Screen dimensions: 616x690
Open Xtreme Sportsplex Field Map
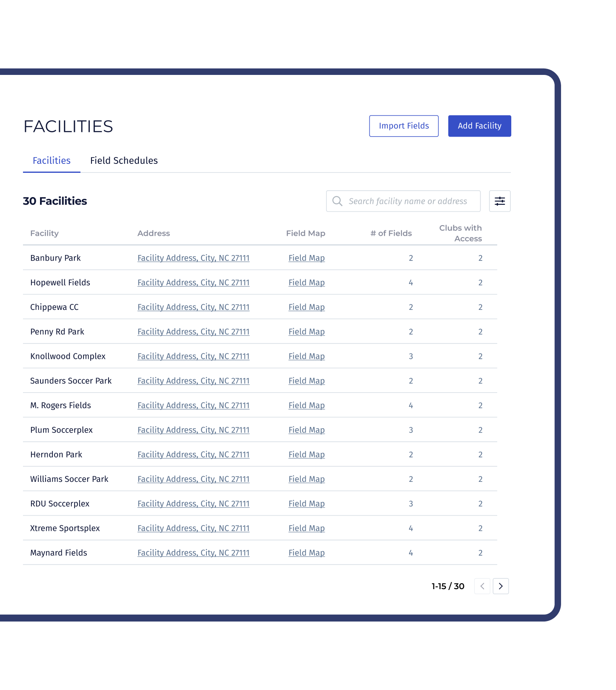tap(307, 528)
